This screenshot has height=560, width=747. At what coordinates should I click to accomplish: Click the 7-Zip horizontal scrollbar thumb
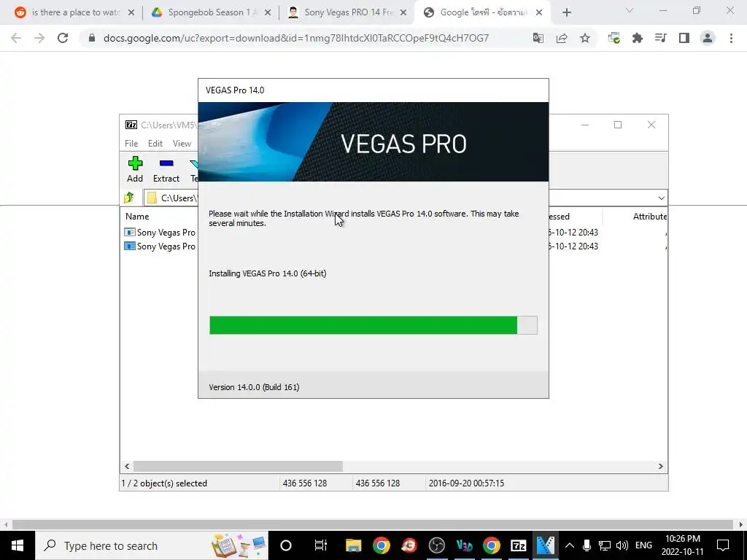(238, 466)
